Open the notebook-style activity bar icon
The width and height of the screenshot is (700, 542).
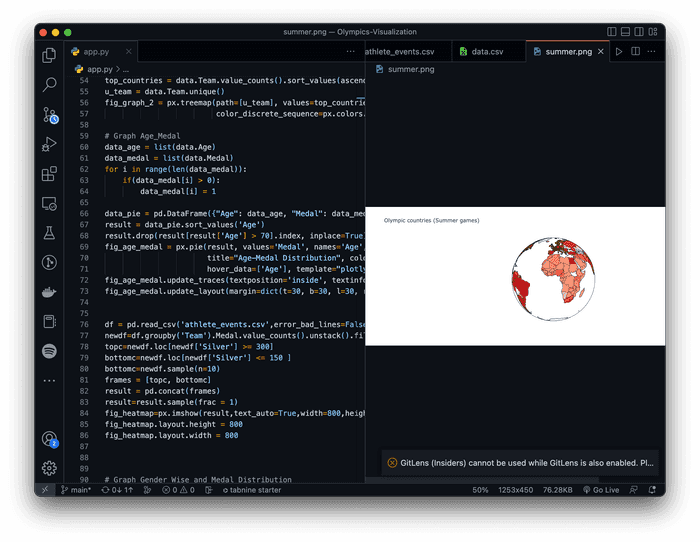coord(49,321)
